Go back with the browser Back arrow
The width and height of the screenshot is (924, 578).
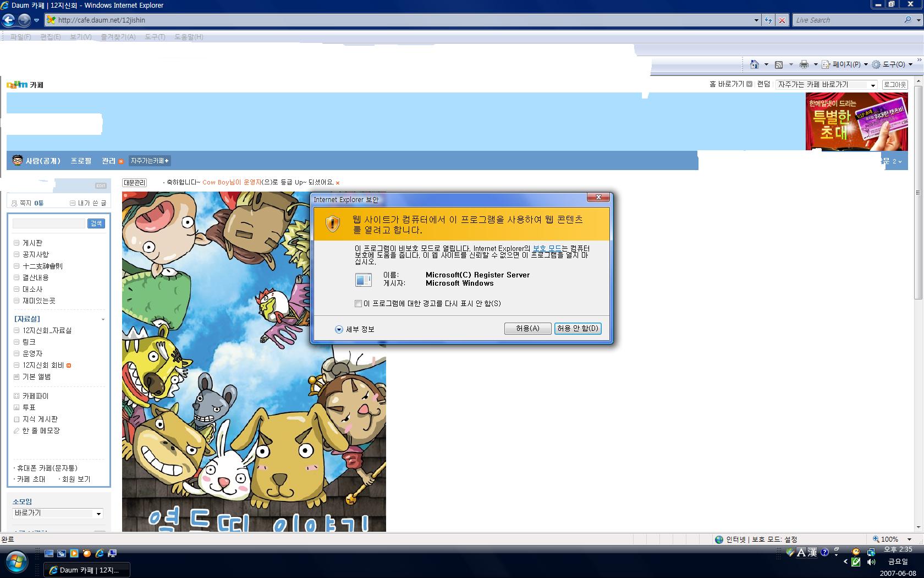pos(8,20)
